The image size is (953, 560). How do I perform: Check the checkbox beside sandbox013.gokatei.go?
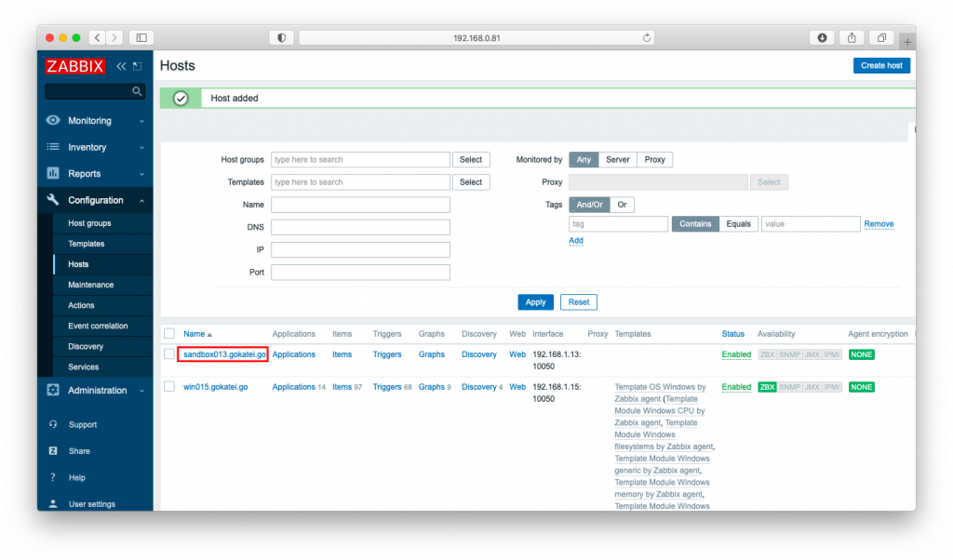coord(169,354)
